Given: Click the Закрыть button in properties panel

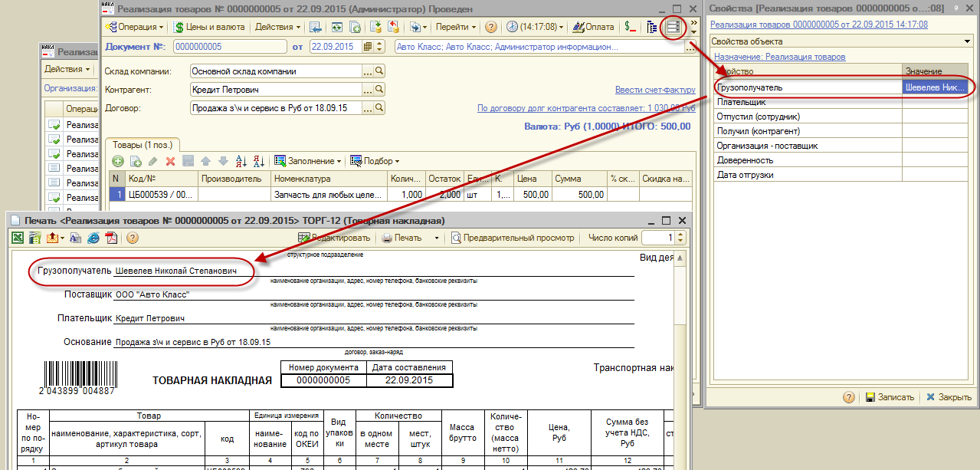Looking at the screenshot, I should 949,397.
